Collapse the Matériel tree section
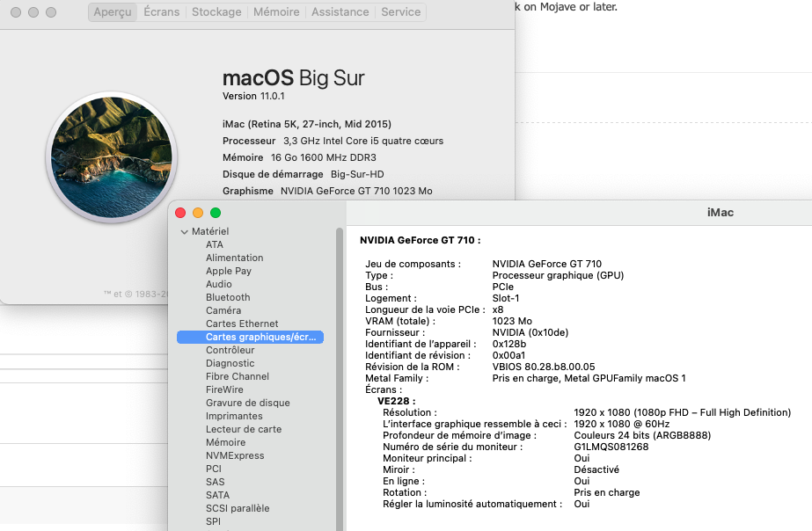Screen dimensions: 812x531 coord(184,232)
